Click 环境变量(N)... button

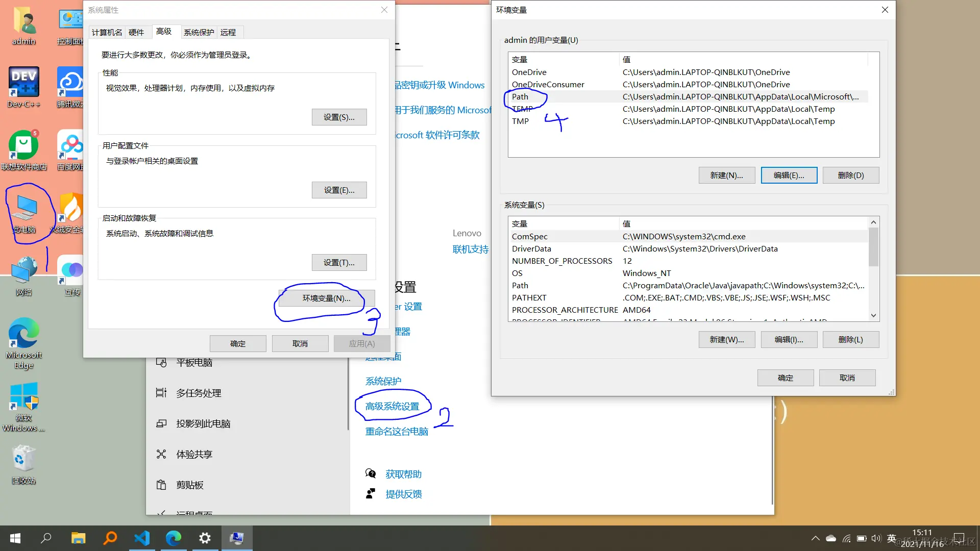[x=327, y=298]
